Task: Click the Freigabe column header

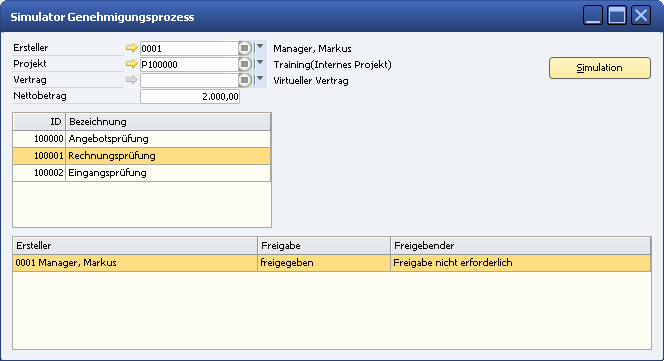Action: (x=324, y=246)
